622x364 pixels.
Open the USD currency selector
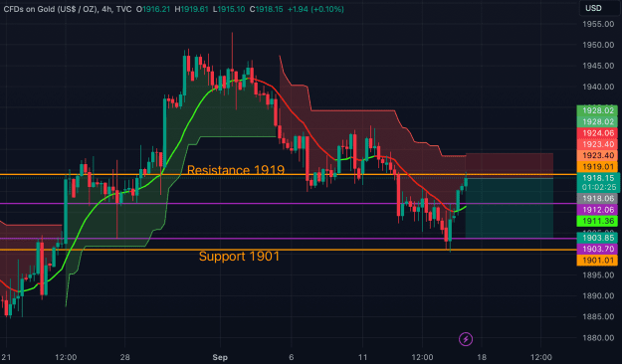click(x=599, y=8)
